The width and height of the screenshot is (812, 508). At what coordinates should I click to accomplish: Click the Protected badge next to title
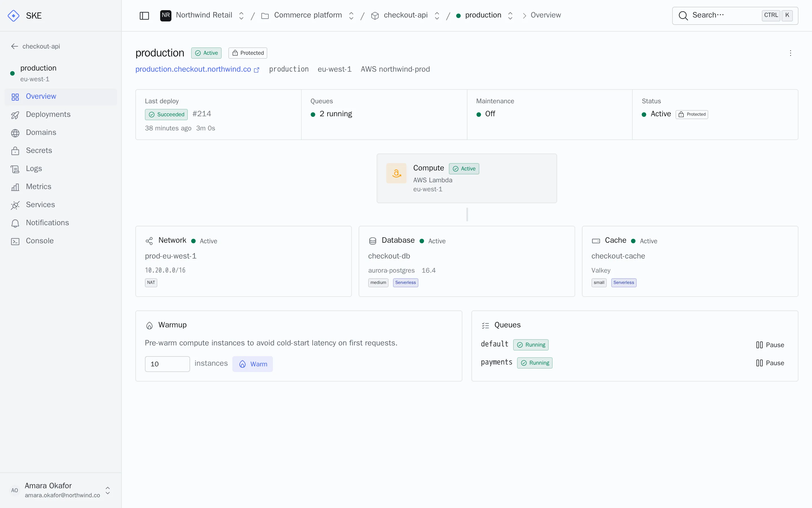coord(248,53)
